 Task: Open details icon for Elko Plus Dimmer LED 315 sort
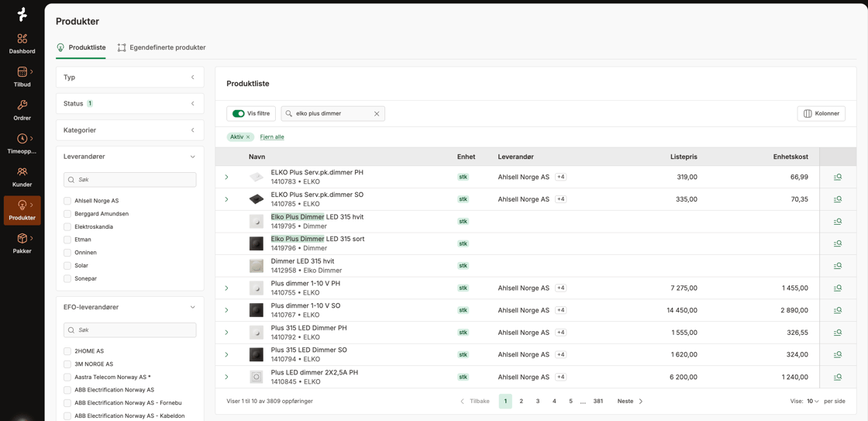click(838, 243)
